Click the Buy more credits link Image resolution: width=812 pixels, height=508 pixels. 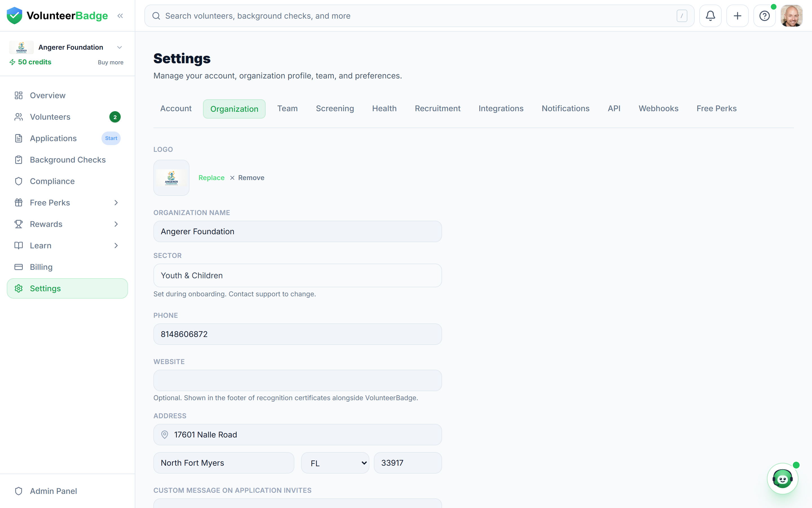[x=111, y=62]
